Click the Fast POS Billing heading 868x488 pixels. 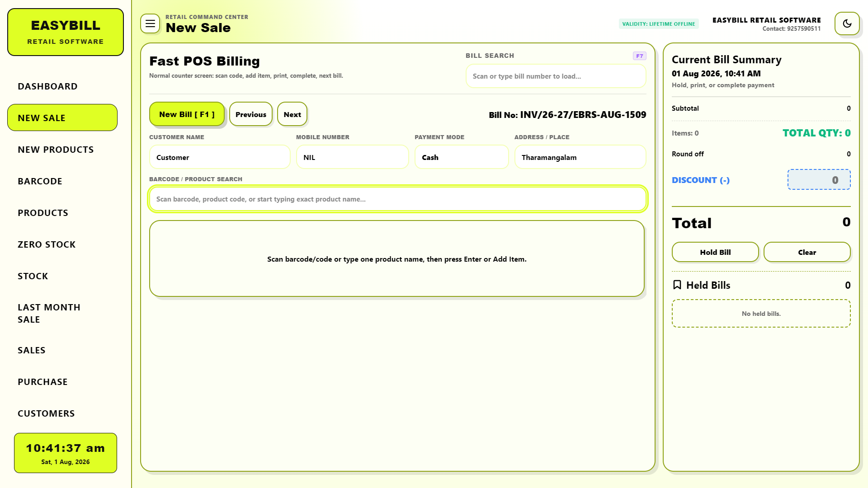pos(204,61)
